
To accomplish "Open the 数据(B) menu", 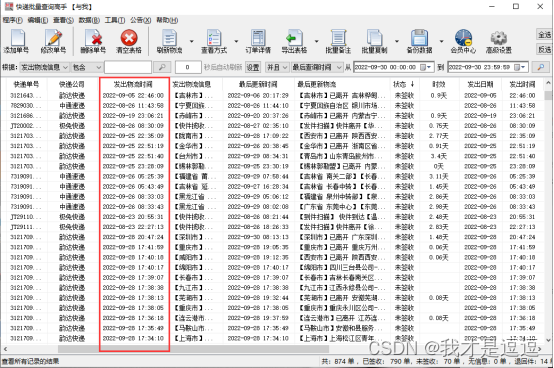I will [x=89, y=20].
